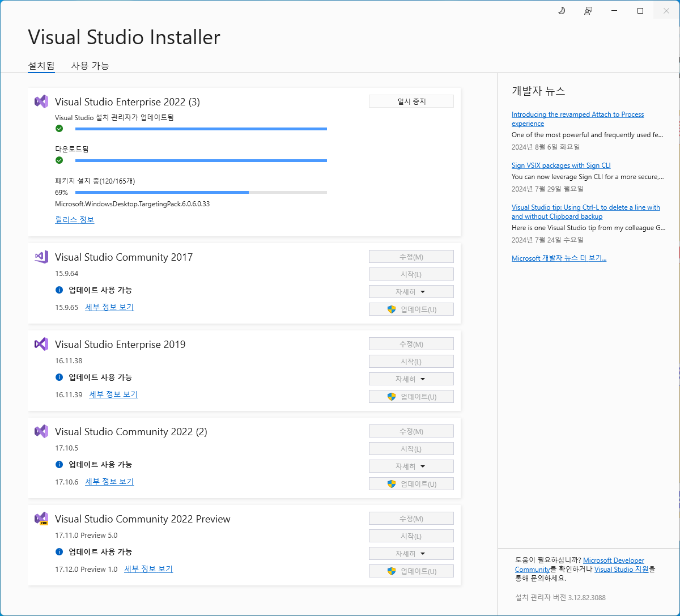Click the Visual Studio Enterprise 2019 logo

[41, 345]
